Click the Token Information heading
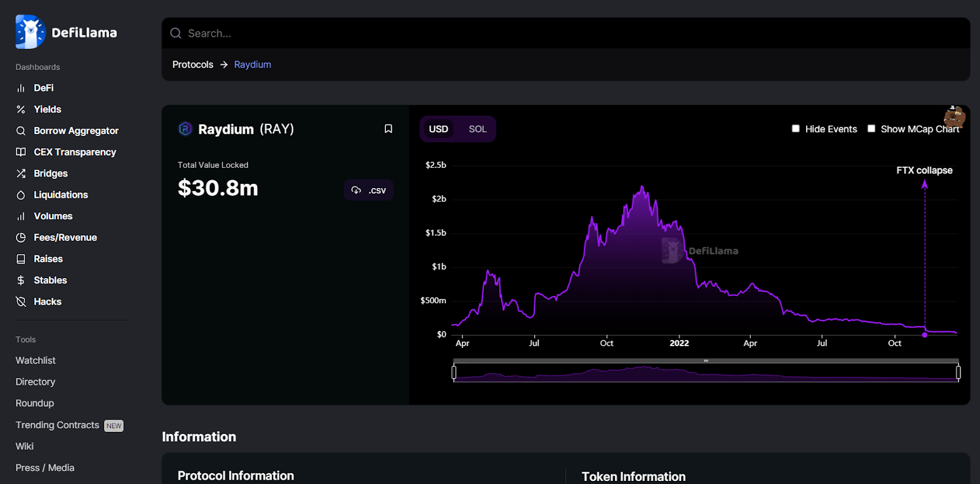The image size is (980, 484). click(x=633, y=477)
